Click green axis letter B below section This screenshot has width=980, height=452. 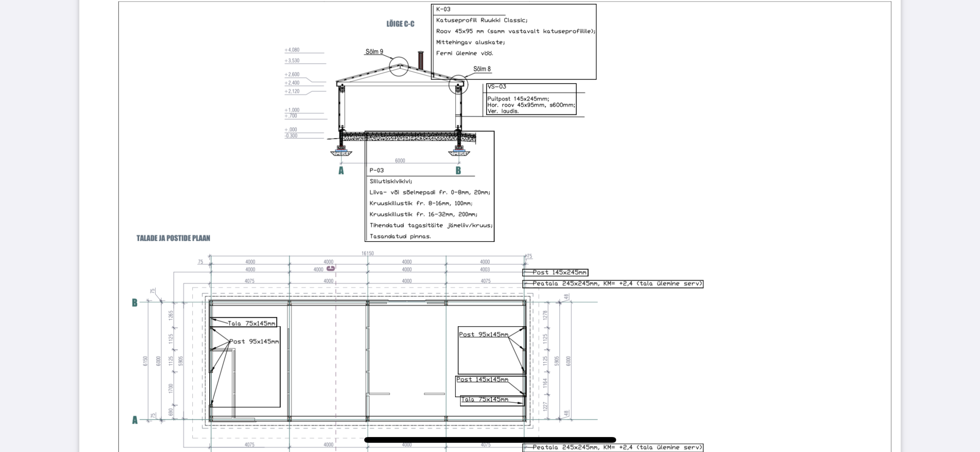[458, 171]
